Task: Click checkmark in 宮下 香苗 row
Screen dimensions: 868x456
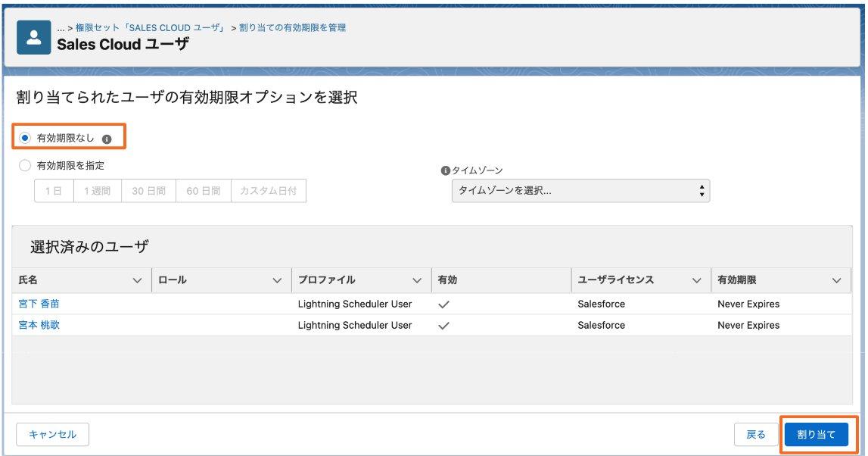Action: click(443, 305)
